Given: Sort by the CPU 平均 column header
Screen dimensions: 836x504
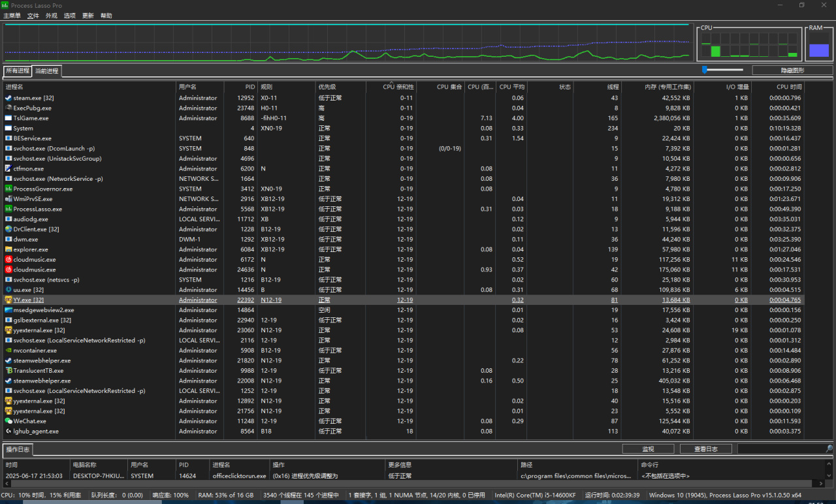Looking at the screenshot, I should pyautogui.click(x=511, y=87).
